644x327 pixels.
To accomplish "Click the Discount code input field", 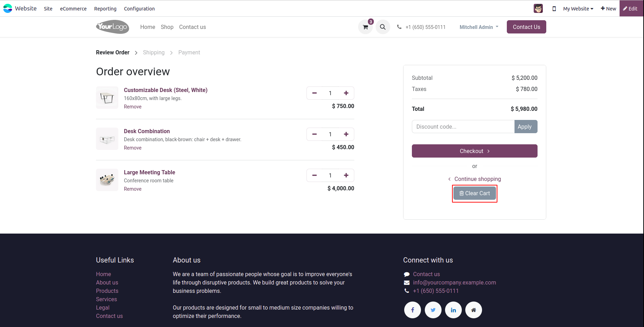I will 463,127.
